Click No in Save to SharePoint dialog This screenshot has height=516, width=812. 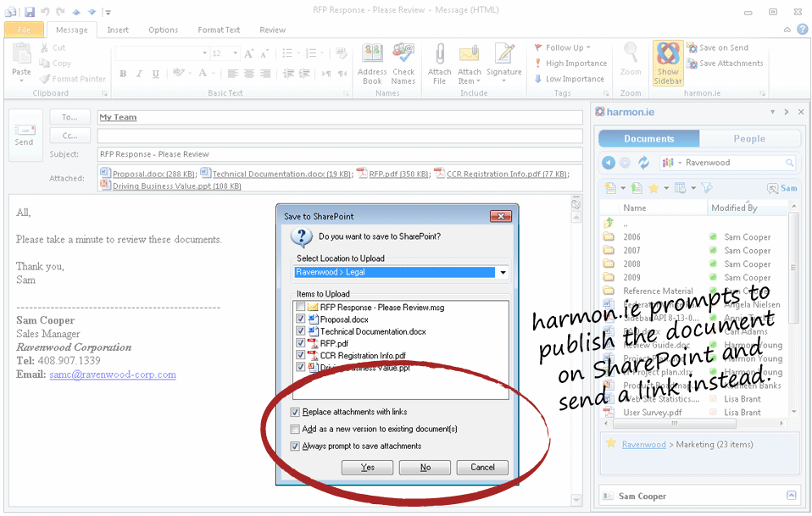click(425, 468)
